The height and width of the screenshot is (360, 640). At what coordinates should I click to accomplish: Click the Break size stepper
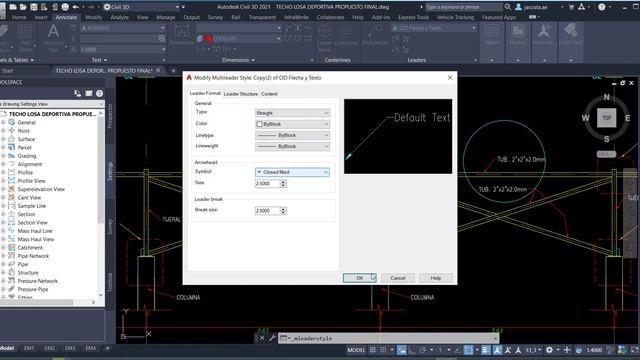(283, 211)
